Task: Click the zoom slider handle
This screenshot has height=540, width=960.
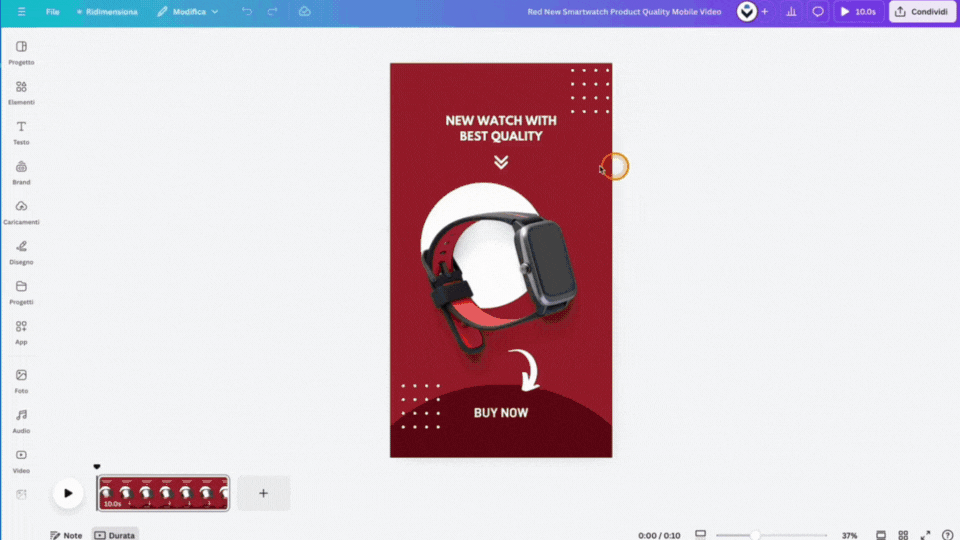Action: [755, 535]
